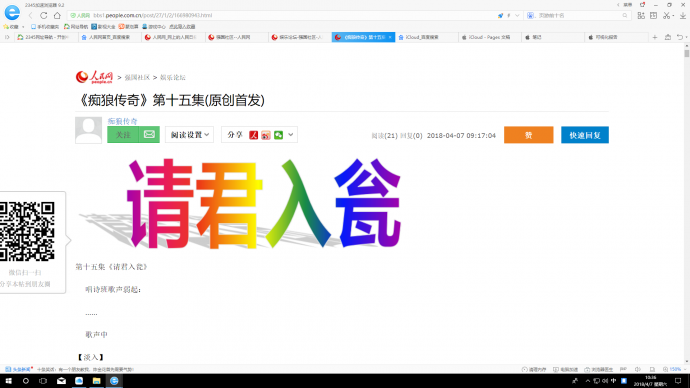Reload the page with the refresh icon
690x388 pixels.
coord(44,15)
